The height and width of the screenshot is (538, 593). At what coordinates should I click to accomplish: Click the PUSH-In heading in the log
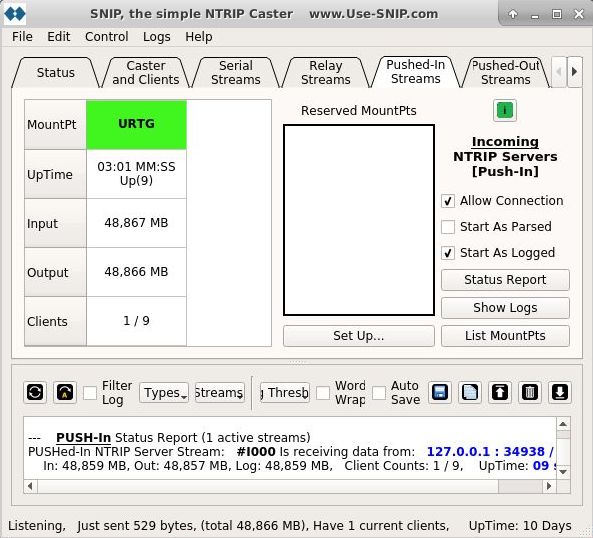click(x=83, y=438)
